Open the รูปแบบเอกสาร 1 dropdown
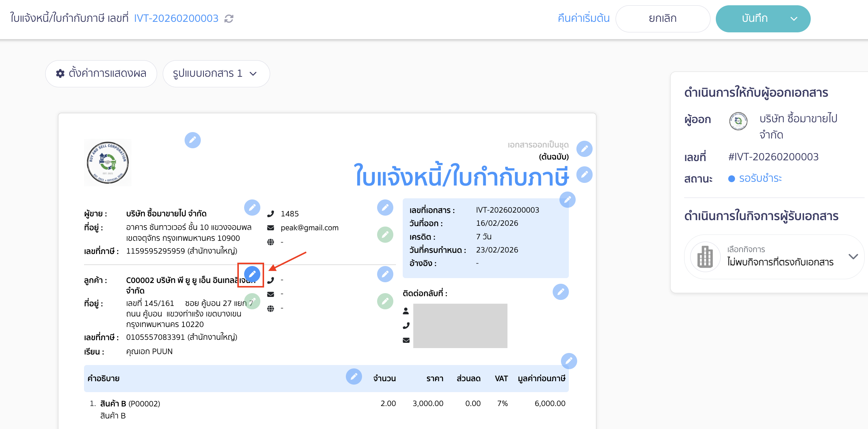868x429 pixels. [x=216, y=73]
